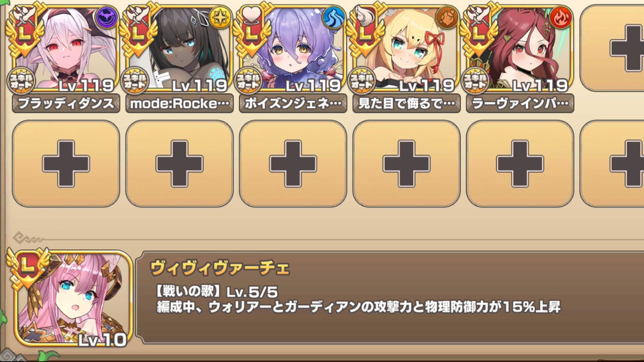
Task: Open the ポイズンジェネ… skill label
Action: [293, 103]
